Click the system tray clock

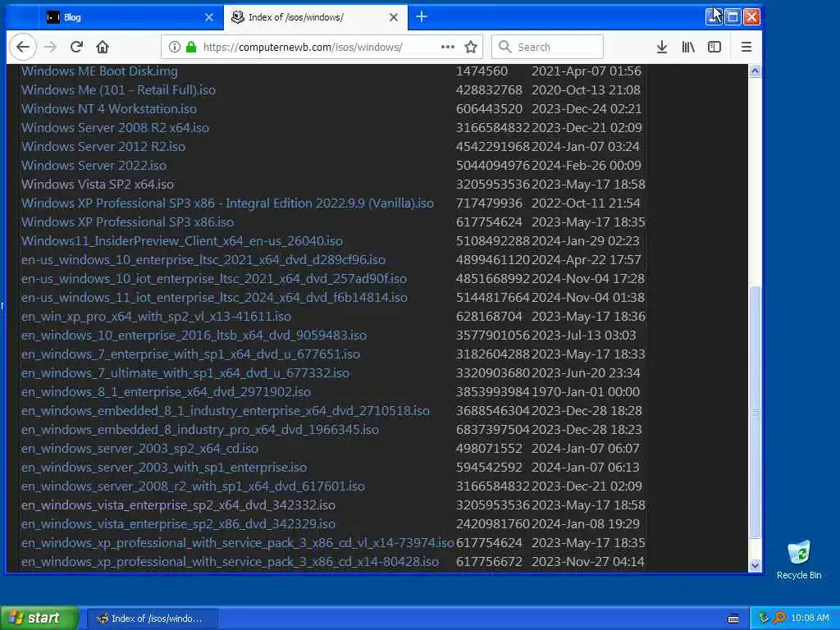coord(810,619)
